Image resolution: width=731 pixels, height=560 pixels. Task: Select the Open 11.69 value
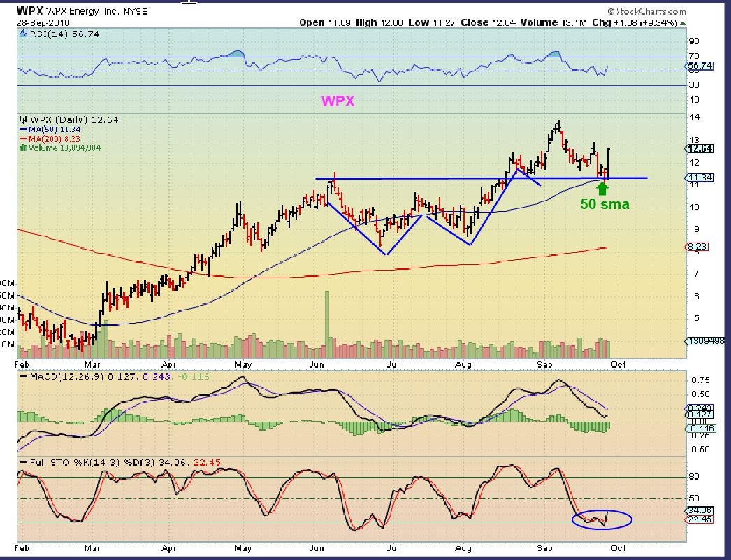pyautogui.click(x=324, y=22)
